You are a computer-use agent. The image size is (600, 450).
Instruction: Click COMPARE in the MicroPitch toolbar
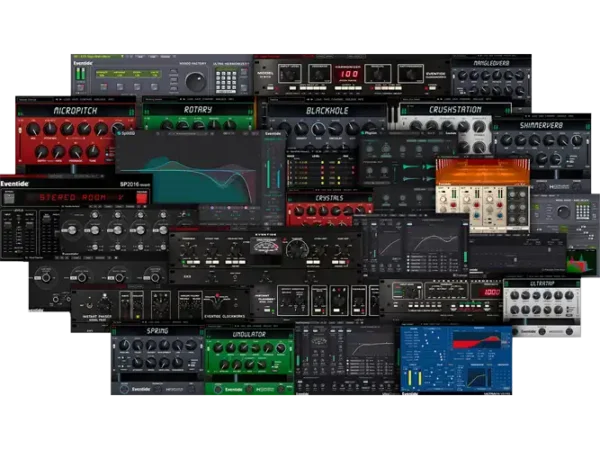coord(88,99)
